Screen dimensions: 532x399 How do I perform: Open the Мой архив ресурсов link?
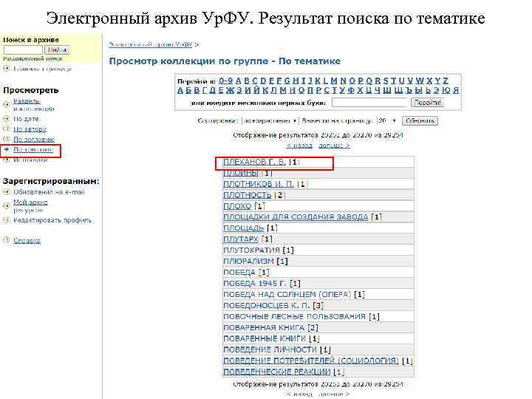30,206
